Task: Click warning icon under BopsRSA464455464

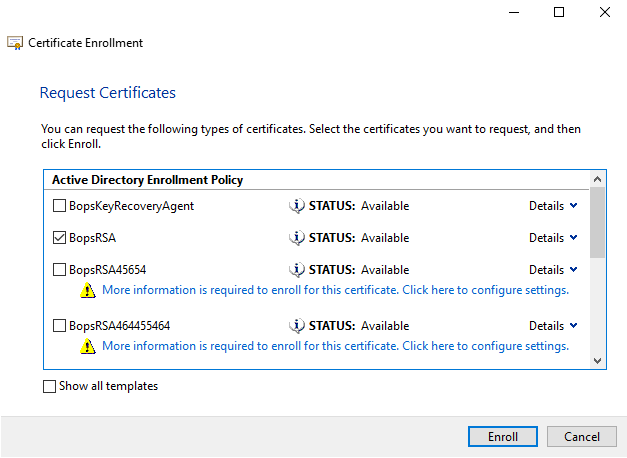Action: pyautogui.click(x=87, y=347)
